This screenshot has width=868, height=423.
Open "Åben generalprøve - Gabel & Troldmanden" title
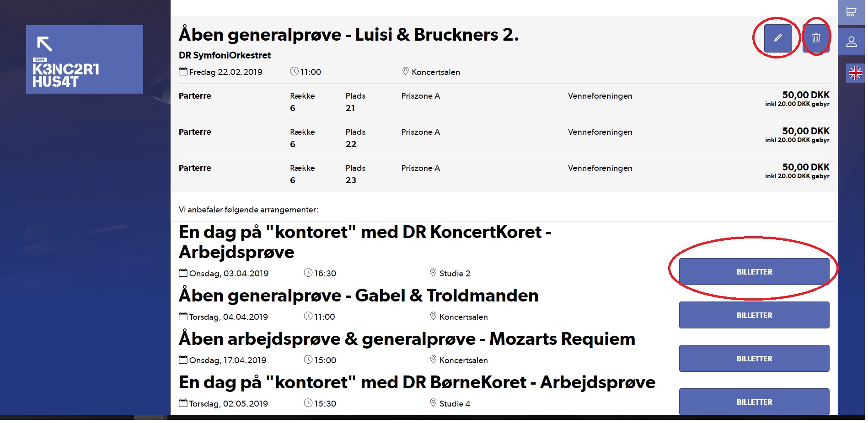coord(358,296)
